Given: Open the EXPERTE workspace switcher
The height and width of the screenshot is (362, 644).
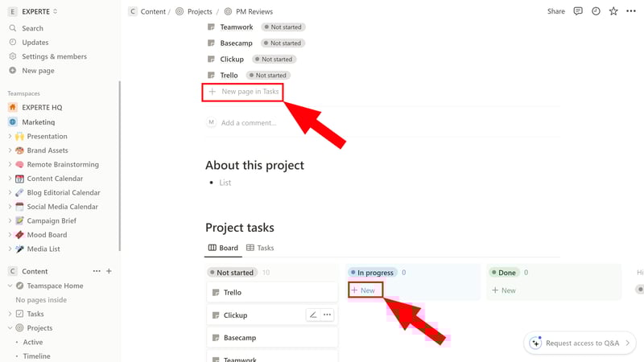Looking at the screenshot, I should pos(33,11).
